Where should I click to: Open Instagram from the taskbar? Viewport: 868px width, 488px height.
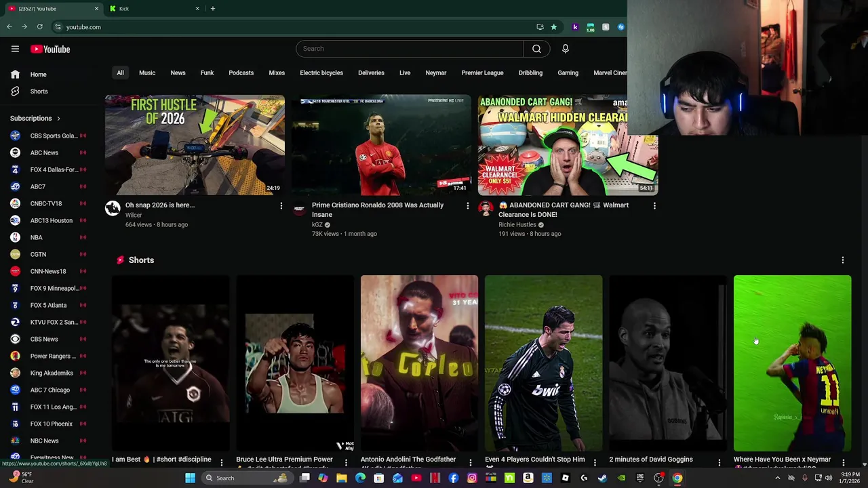point(472,478)
